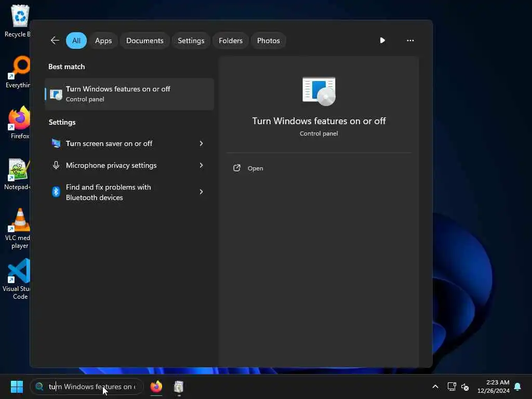Open the three-dot options menu
This screenshot has width=532, height=399.
(410, 41)
